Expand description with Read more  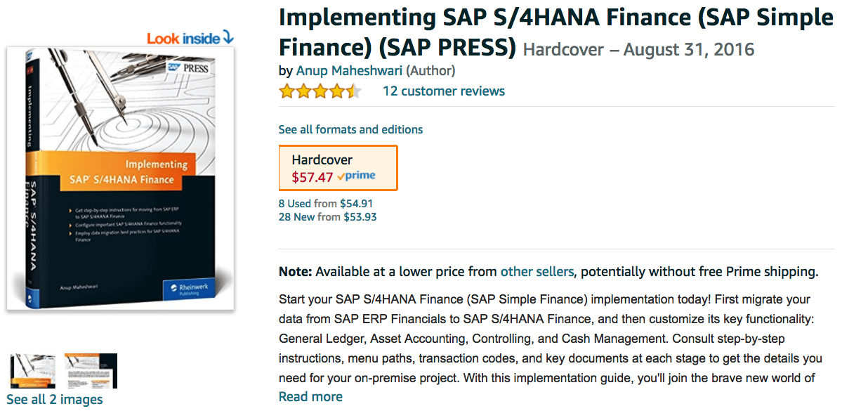click(310, 397)
